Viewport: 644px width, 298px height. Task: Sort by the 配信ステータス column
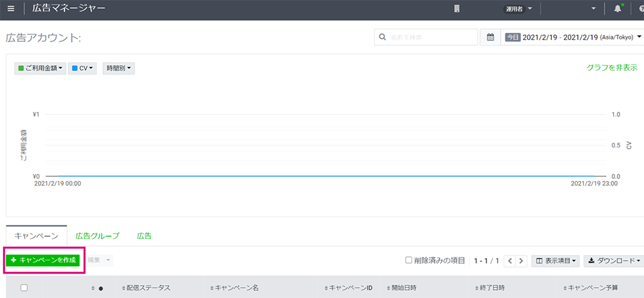146,288
